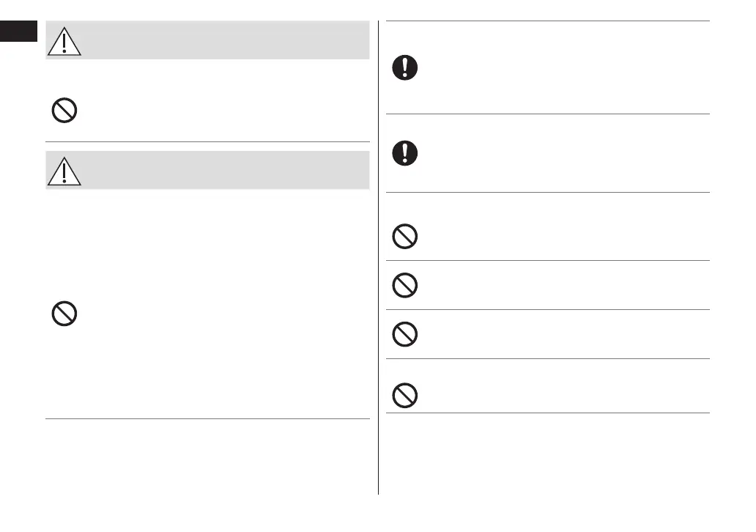
Task: Click the rule between the two exclamation icons
Action: [547, 114]
